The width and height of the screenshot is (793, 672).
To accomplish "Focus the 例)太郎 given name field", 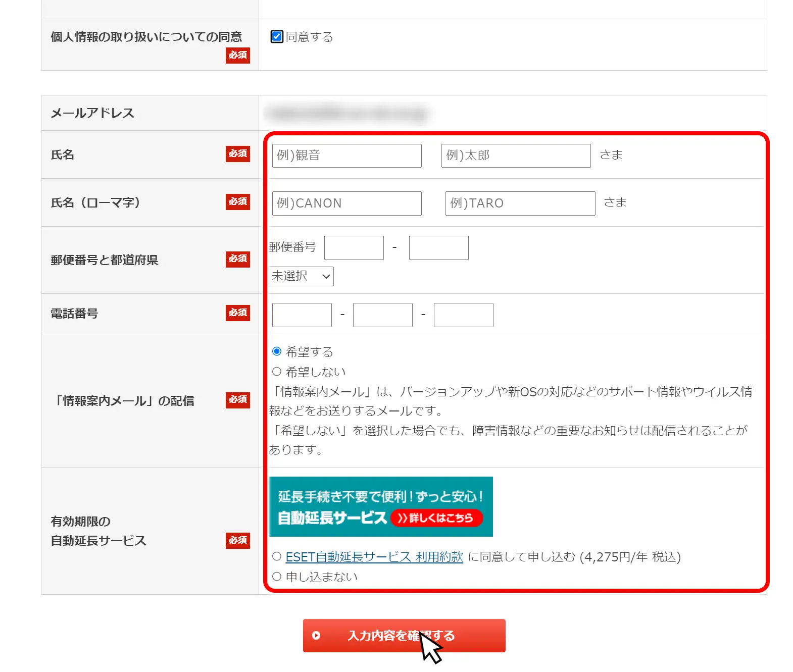I will tap(516, 156).
